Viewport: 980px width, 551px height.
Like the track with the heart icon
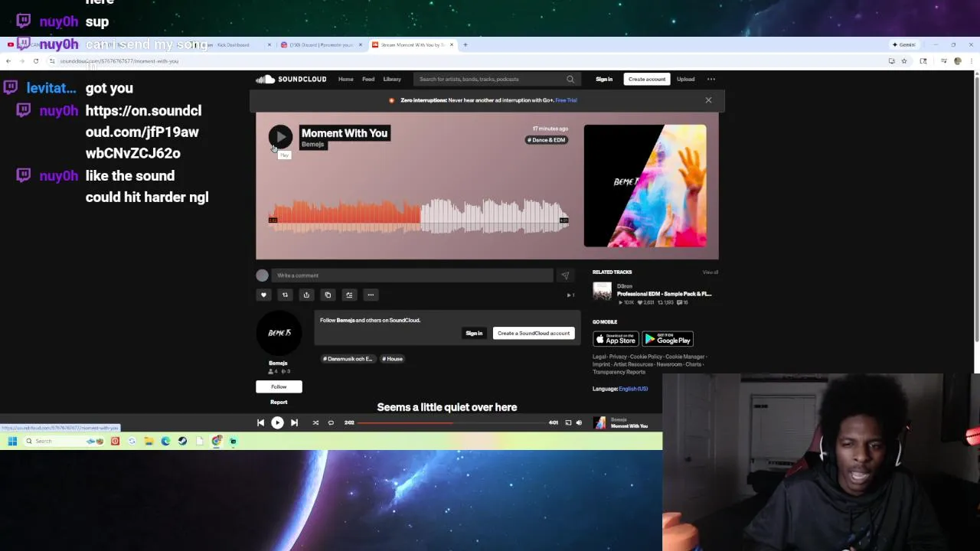(263, 295)
